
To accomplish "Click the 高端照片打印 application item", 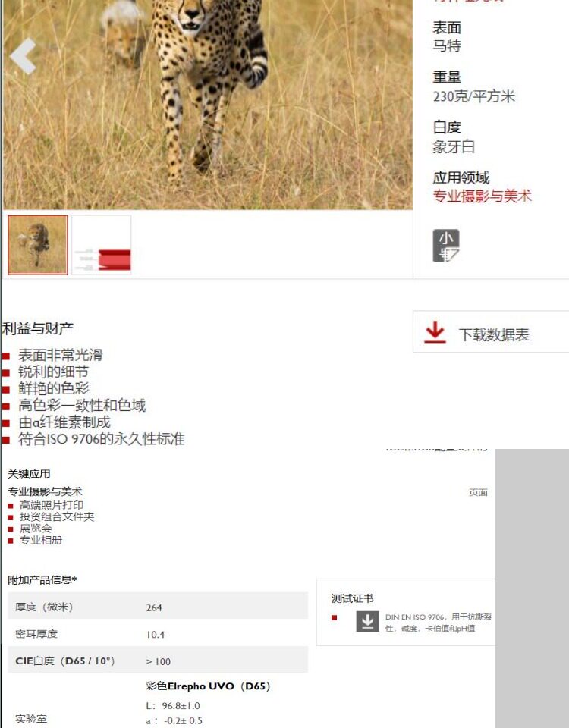I will click(52, 505).
